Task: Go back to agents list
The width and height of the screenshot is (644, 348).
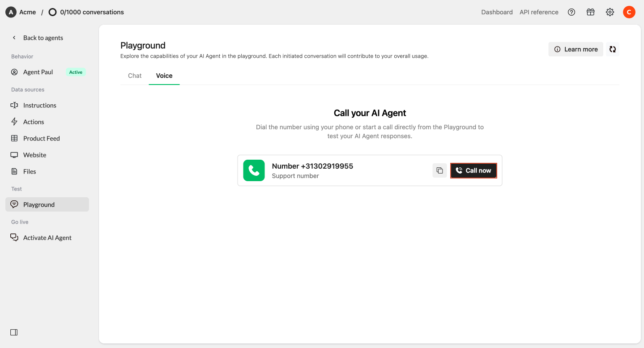Action: (43, 38)
